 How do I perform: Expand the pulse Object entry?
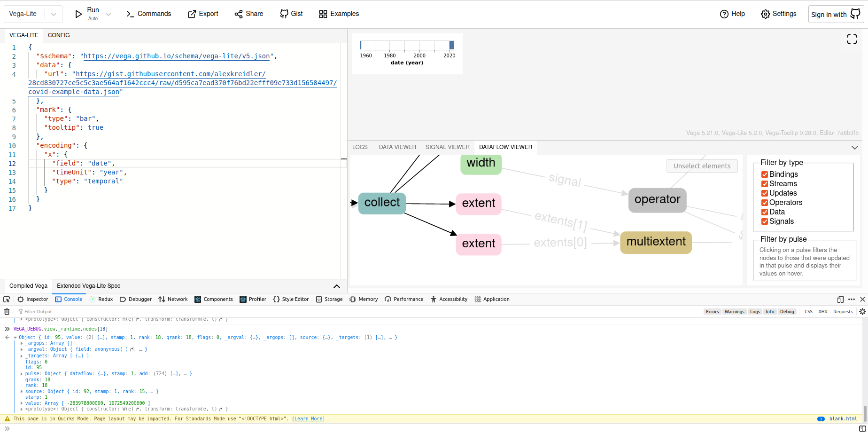click(x=22, y=374)
